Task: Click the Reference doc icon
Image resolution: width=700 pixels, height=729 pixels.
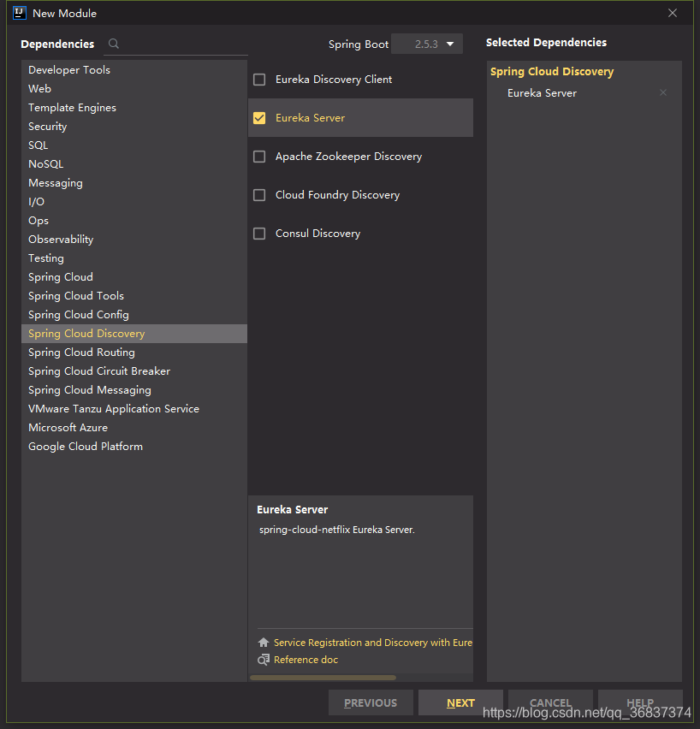Action: pos(264,659)
